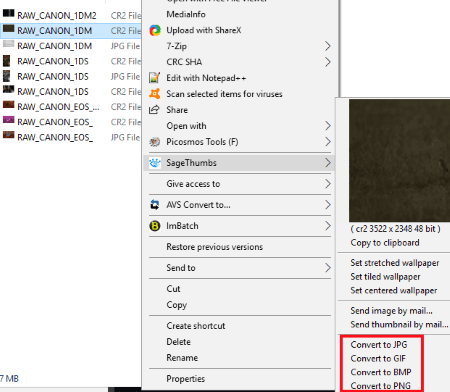This screenshot has width=450, height=392.
Task: Select Scan selected items for viruses
Action: (x=224, y=94)
